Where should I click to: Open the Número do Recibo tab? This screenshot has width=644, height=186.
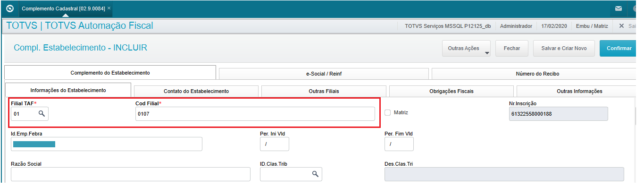click(537, 74)
